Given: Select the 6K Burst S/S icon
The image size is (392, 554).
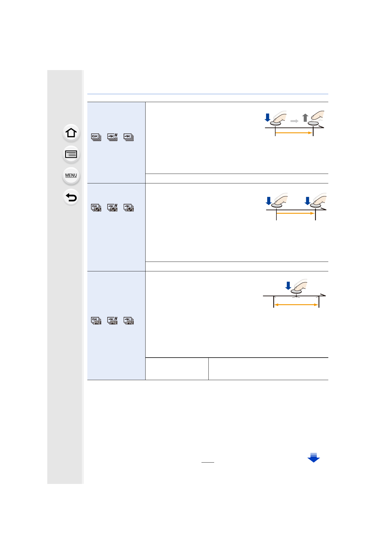Looking at the screenshot, I should point(96,208).
